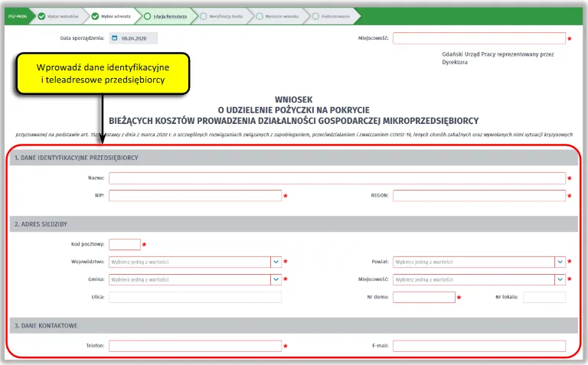Click the checkmark icon of Wybór wniosków step
Image resolution: width=588 pixels, height=365 pixels.
click(42, 15)
